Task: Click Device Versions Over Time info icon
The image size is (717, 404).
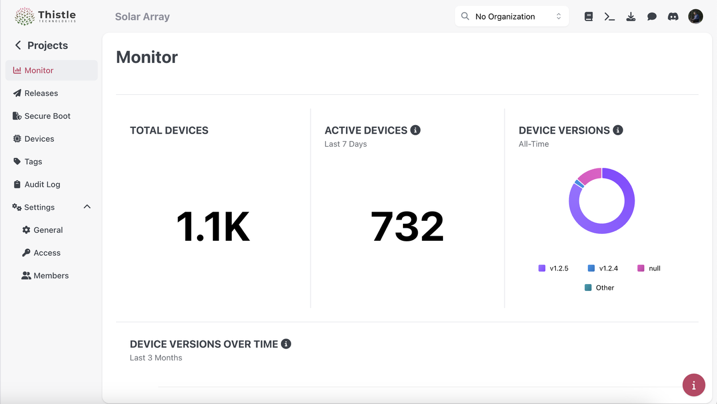Action: tap(286, 344)
